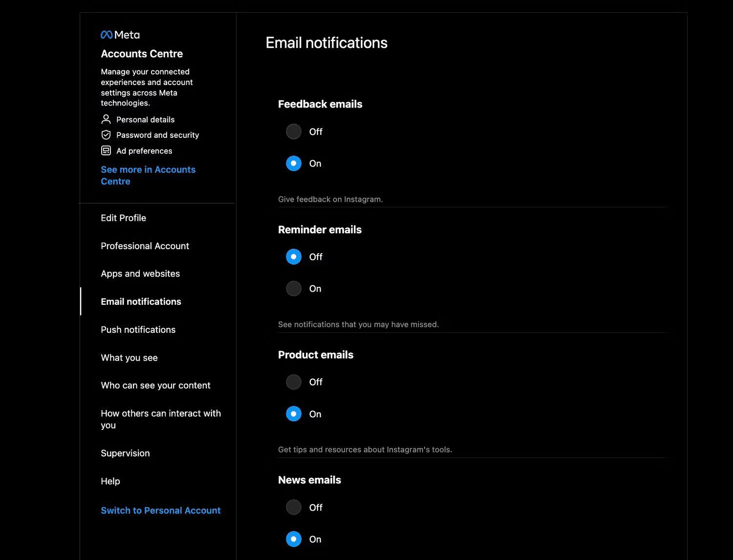
Task: Select Email notifications in sidebar
Action: point(141,302)
